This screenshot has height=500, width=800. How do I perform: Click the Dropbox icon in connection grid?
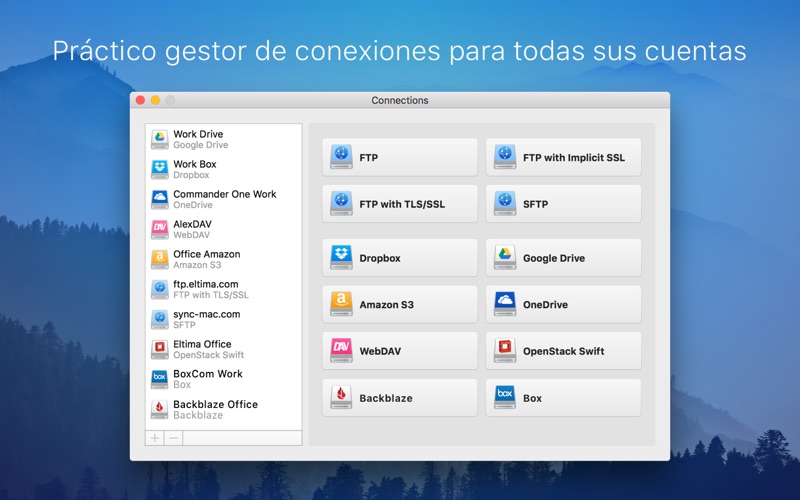pyautogui.click(x=342, y=258)
